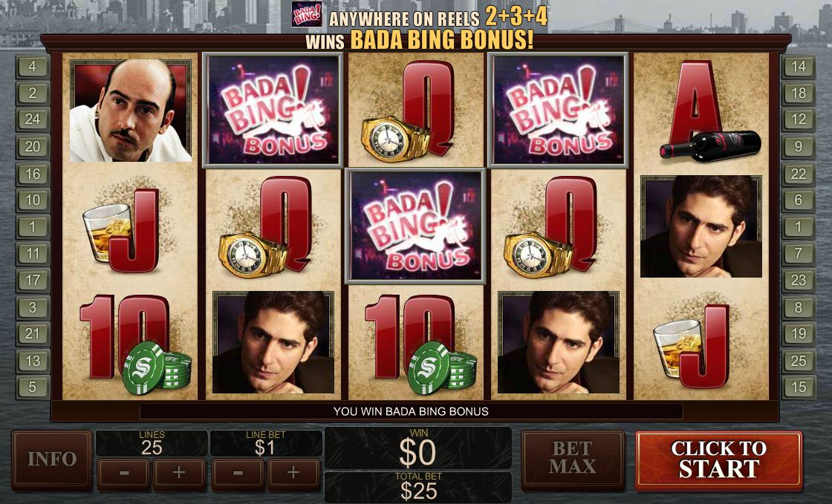Select payline 24 on left side

pos(33,120)
